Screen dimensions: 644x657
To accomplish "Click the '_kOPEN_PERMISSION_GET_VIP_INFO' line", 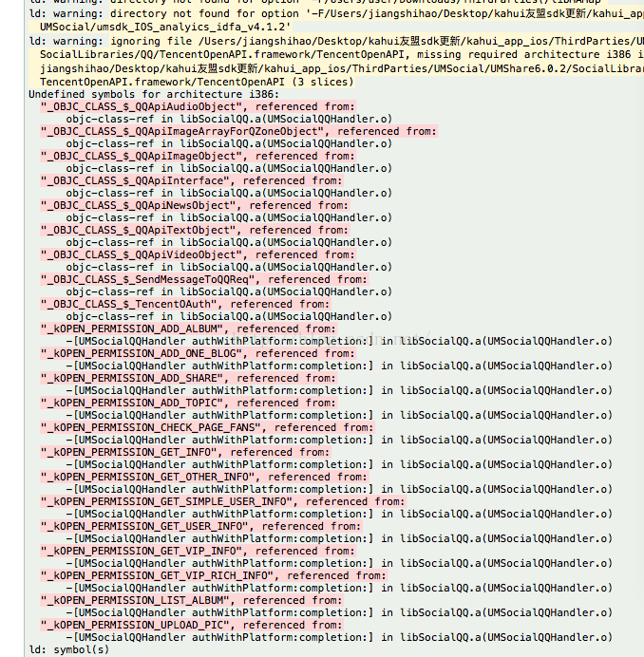I will click(198, 552).
